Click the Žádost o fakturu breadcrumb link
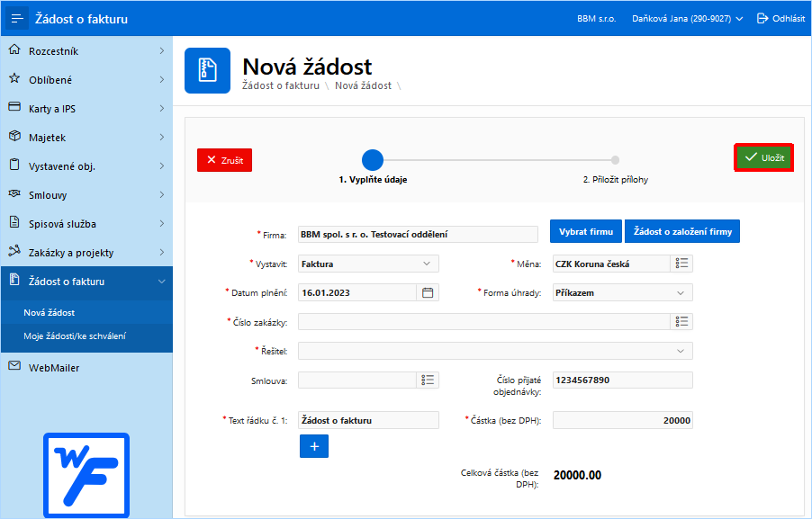The width and height of the screenshot is (812, 519). click(x=281, y=85)
